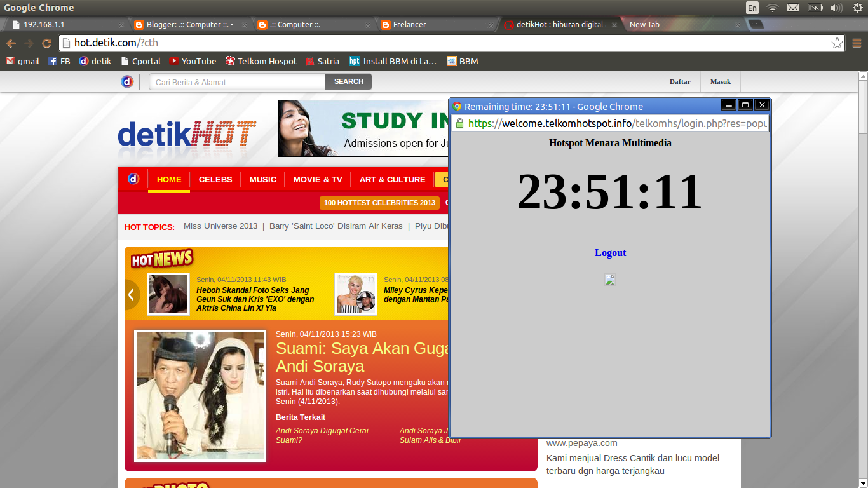Select MUSIC in detikHot navigation

point(263,179)
